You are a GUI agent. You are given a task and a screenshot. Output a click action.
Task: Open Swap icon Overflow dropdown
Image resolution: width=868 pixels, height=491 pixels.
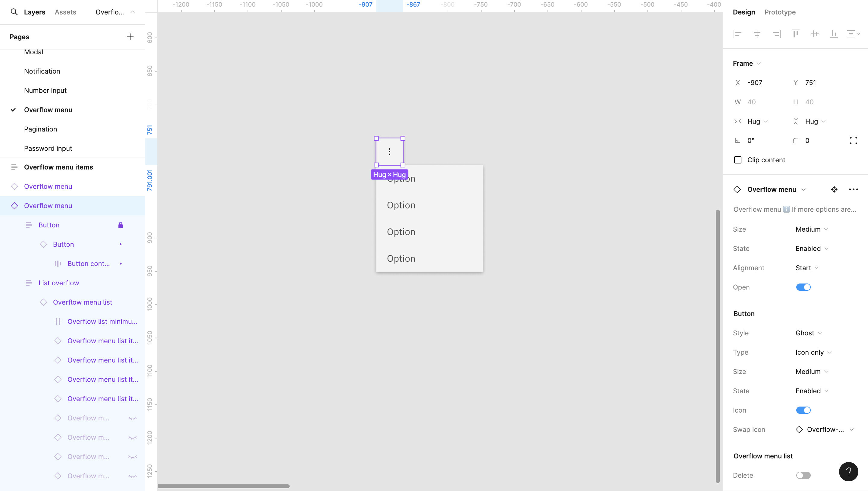pos(825,429)
